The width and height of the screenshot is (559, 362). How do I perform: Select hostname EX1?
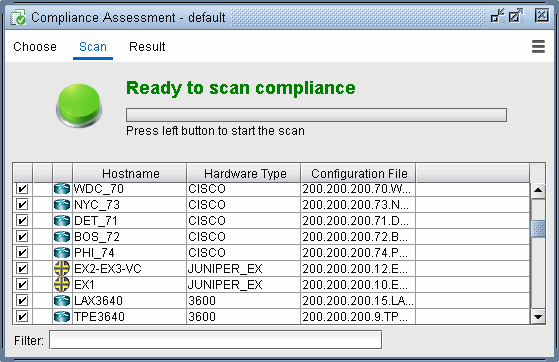84,285
